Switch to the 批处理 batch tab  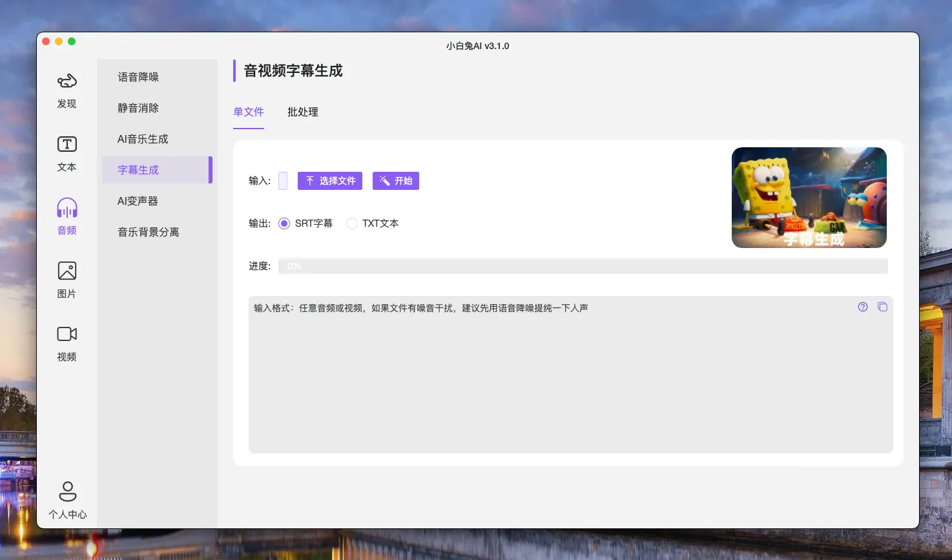[x=303, y=112]
